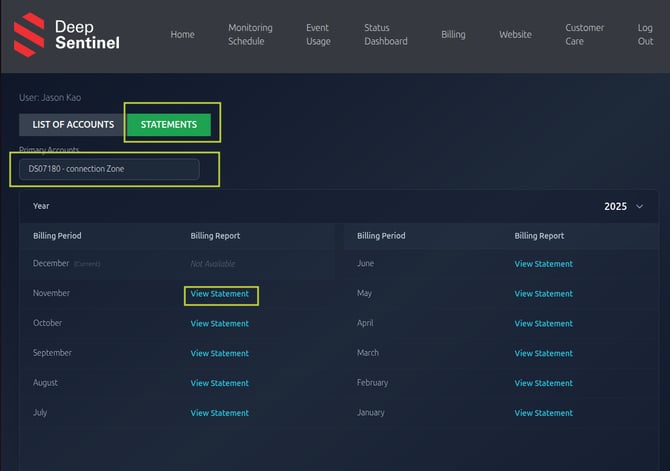Screen dimensions: 670x471
Task: Go to Monitoring Schedule page
Action: pos(250,34)
